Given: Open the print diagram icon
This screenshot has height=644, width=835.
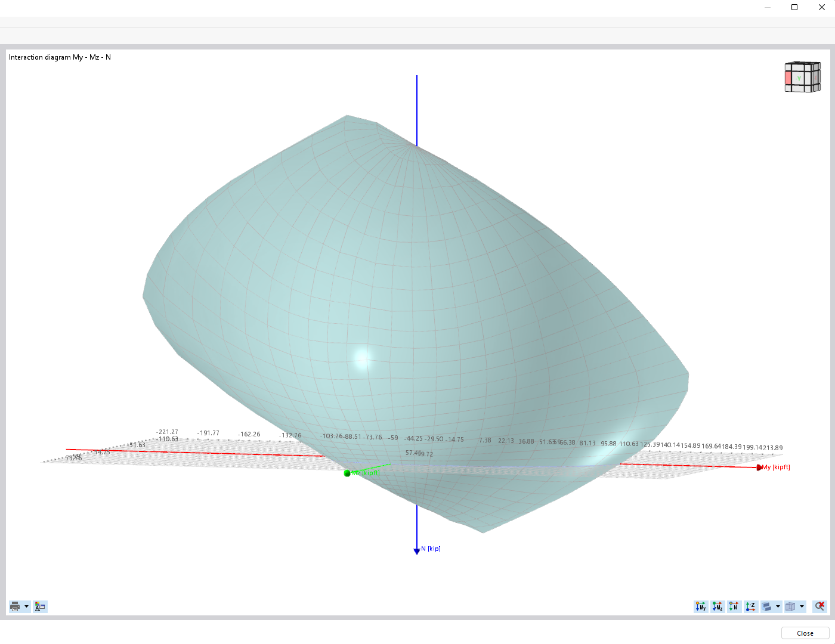Looking at the screenshot, I should 16,606.
